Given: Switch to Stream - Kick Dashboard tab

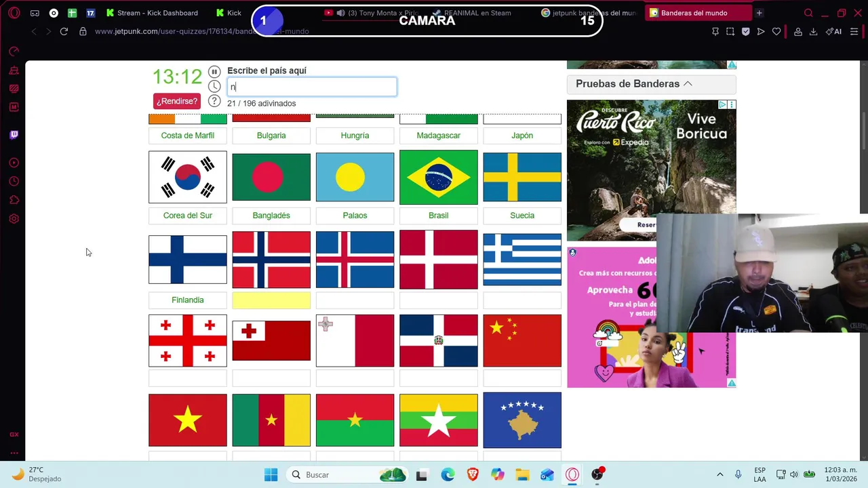Looking at the screenshot, I should click(x=152, y=13).
